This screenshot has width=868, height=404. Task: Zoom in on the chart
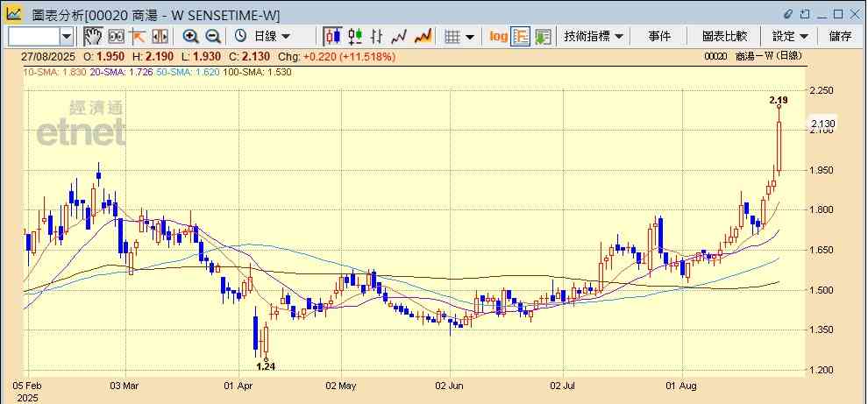(191, 37)
